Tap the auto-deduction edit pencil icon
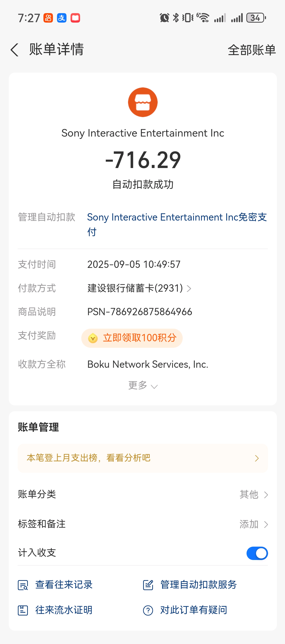285x644 pixels. (x=148, y=585)
